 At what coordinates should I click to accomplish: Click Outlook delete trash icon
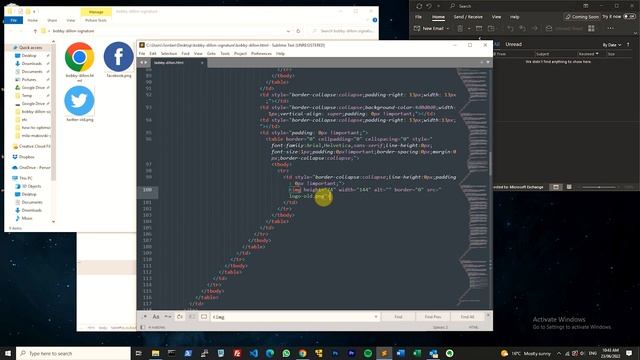coord(460,28)
